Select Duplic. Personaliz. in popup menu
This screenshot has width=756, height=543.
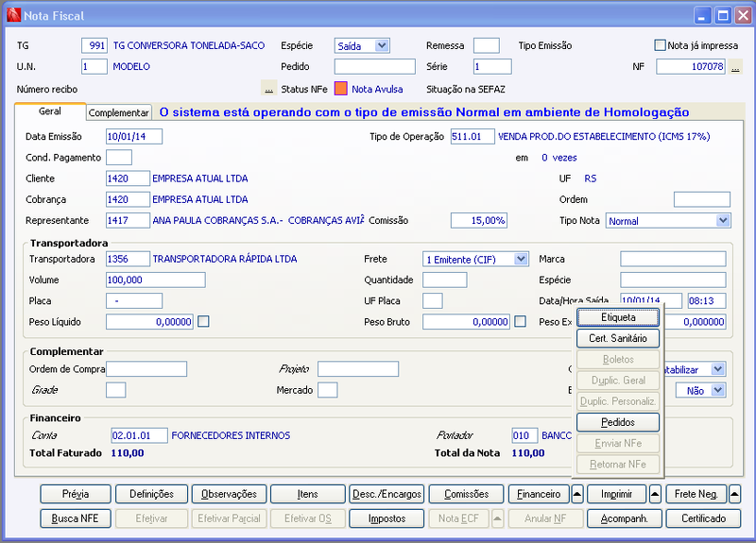tap(618, 401)
